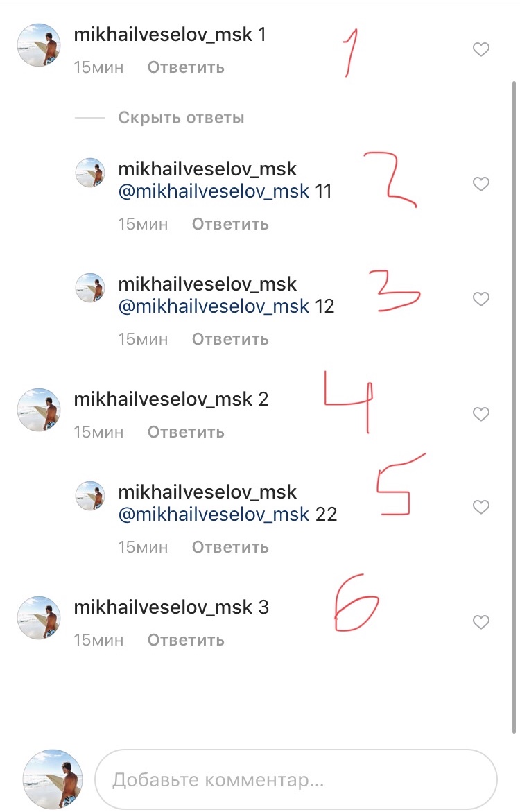Click "Ответить" under reply "22"
Image resolution: width=520 pixels, height=812 pixels.
(x=230, y=547)
